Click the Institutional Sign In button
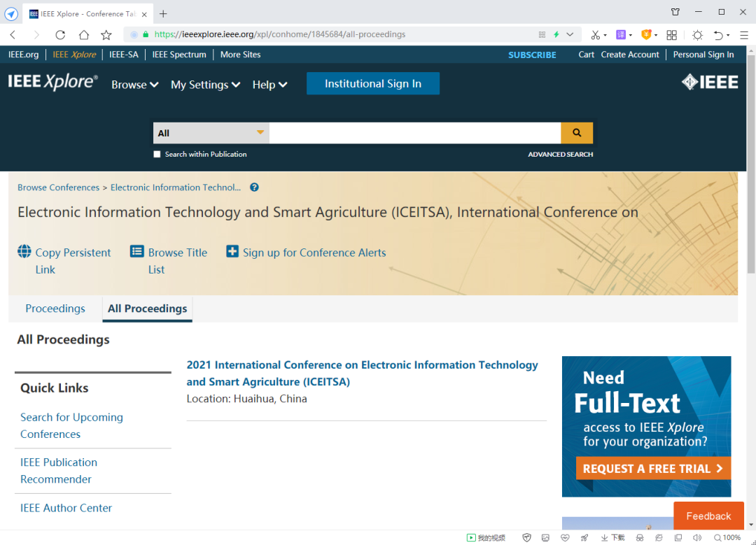The image size is (756, 545). point(372,83)
